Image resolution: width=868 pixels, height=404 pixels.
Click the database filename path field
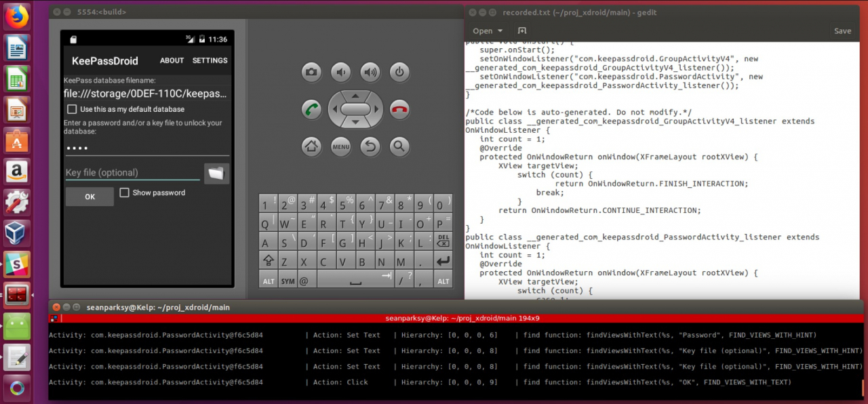pos(146,94)
